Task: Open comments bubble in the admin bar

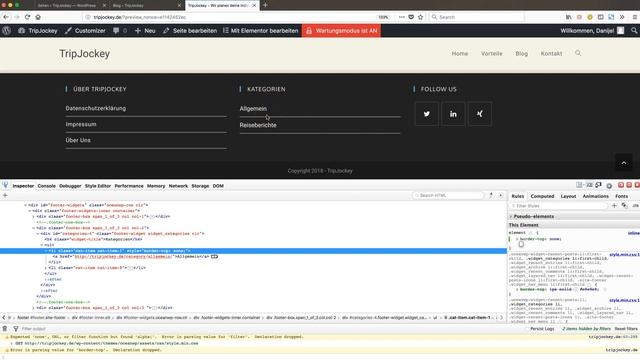Action: 120,31
